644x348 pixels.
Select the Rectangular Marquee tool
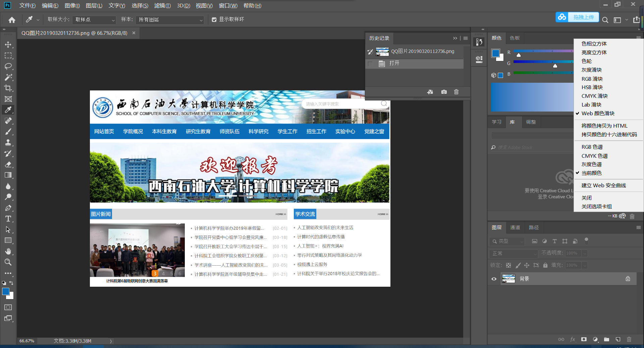(x=8, y=56)
